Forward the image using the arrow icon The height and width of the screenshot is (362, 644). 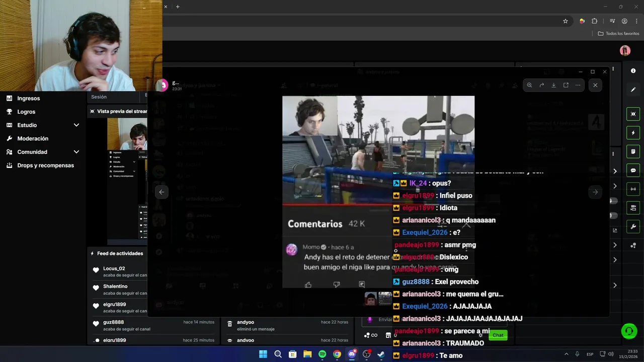click(x=541, y=85)
